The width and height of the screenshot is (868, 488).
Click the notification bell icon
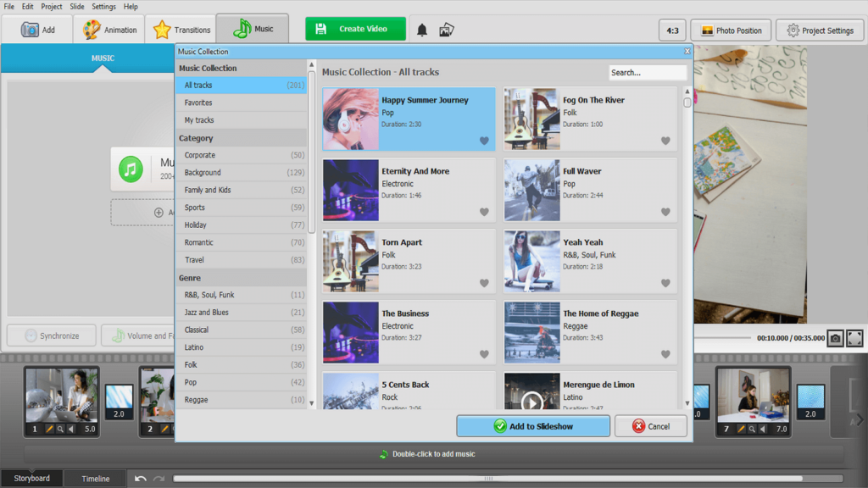tap(421, 30)
